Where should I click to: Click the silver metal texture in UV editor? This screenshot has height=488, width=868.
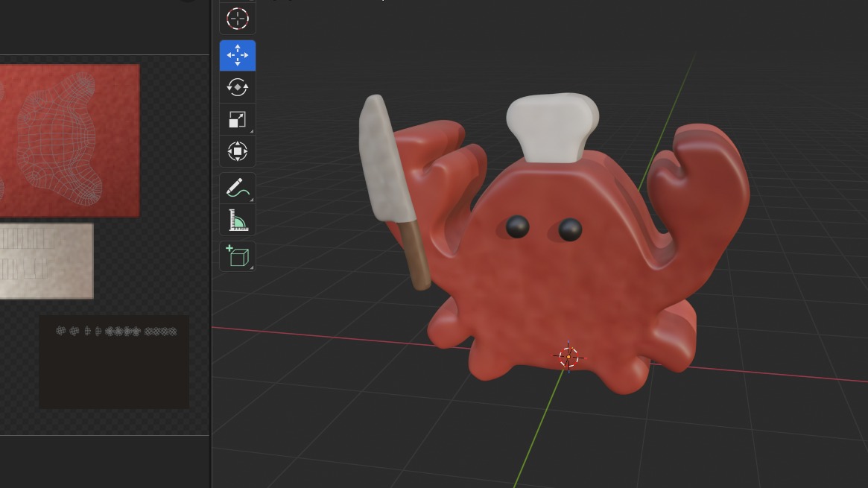pos(46,261)
